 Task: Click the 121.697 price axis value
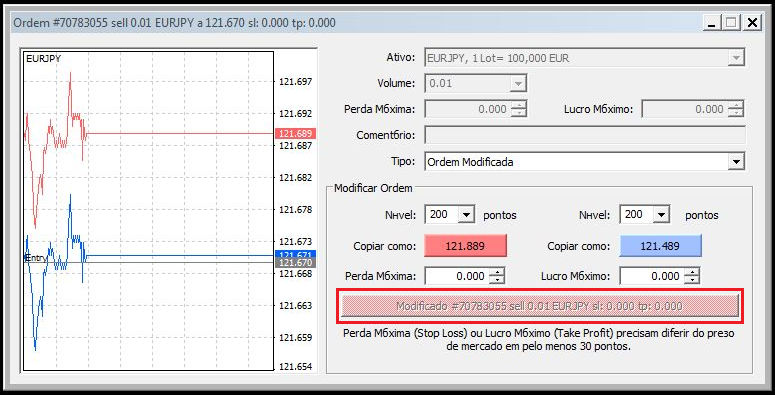(x=295, y=82)
